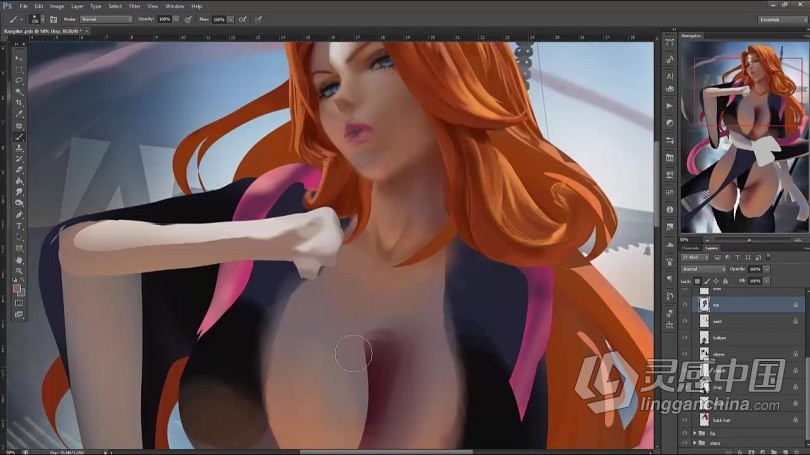The image size is (810, 455).
Task: Select the Move tool
Action: 19,58
